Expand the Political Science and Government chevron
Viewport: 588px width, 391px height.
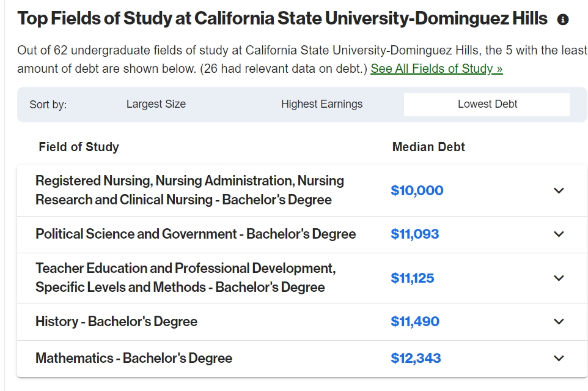[x=559, y=234]
